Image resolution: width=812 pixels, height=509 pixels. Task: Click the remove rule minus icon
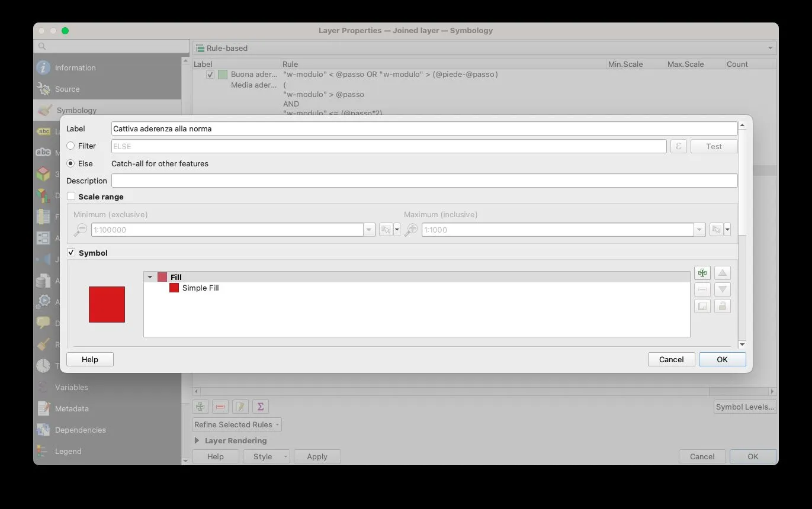(x=220, y=407)
